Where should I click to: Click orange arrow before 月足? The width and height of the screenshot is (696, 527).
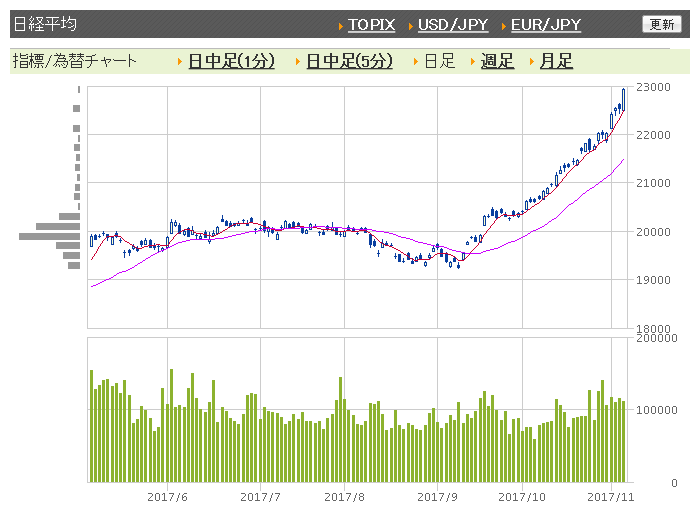click(x=532, y=62)
